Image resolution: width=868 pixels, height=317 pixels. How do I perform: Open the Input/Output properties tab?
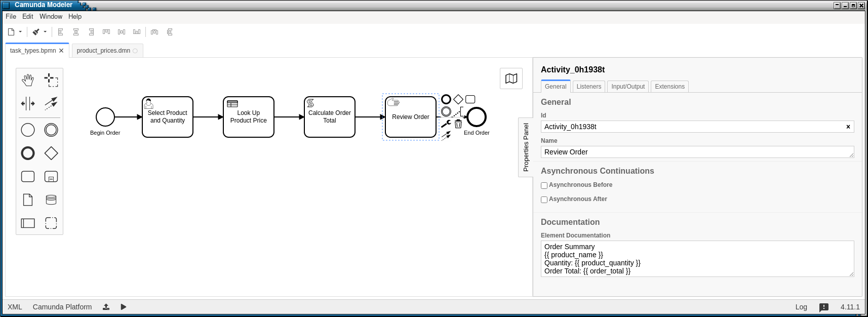628,87
